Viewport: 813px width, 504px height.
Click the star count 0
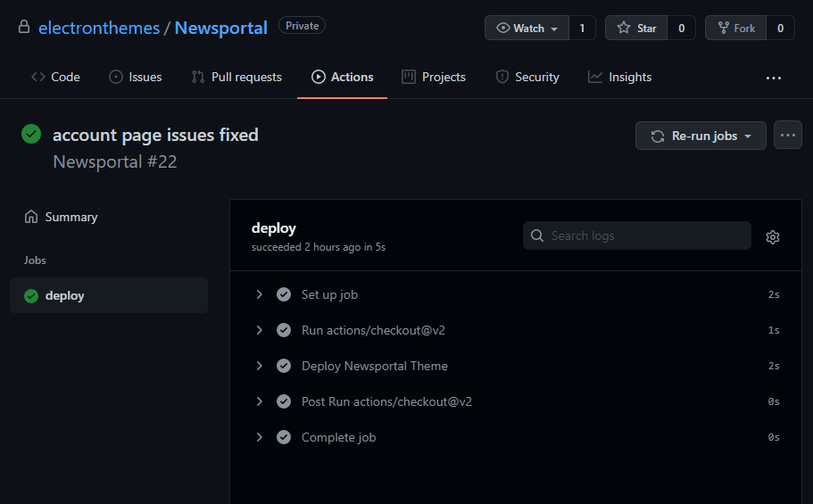681,28
